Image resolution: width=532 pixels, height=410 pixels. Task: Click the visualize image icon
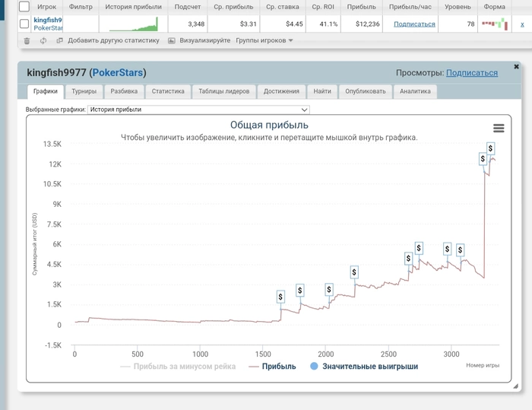point(172,40)
